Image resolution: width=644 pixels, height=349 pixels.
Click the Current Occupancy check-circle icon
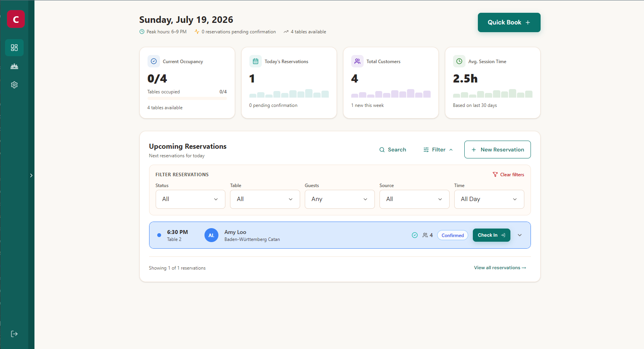click(x=154, y=61)
